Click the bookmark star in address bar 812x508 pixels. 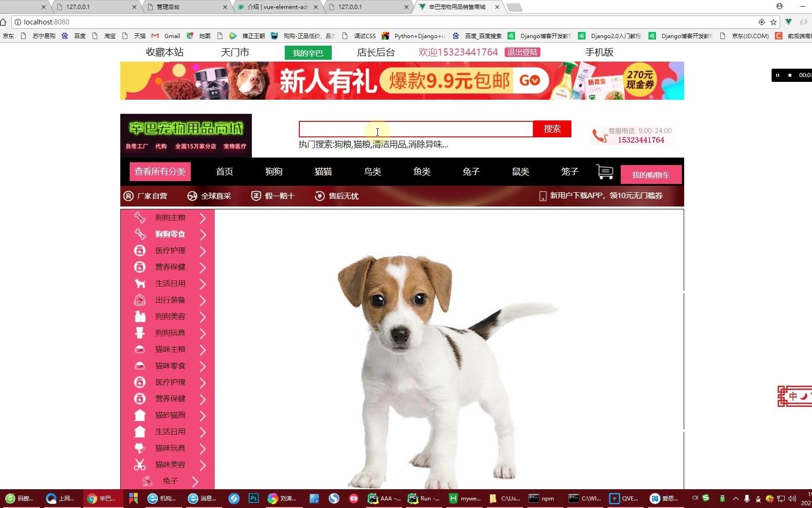pyautogui.click(x=773, y=22)
